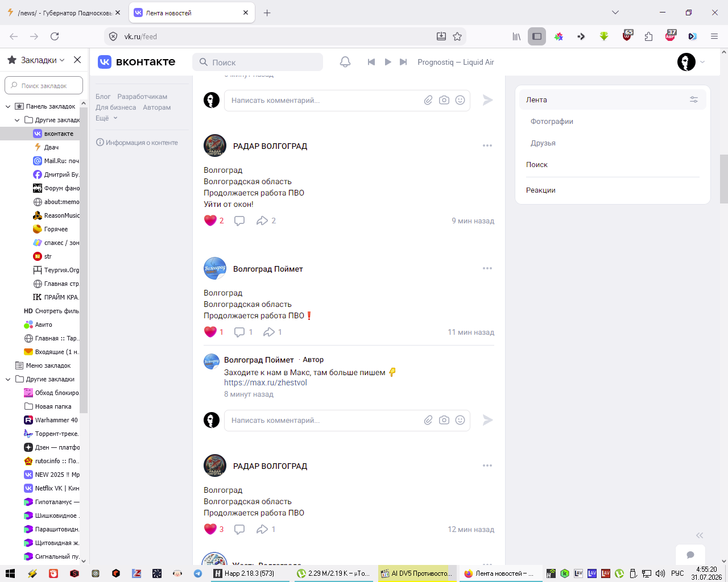
Task: Collapse the Панель закладок folder
Action: (8, 106)
